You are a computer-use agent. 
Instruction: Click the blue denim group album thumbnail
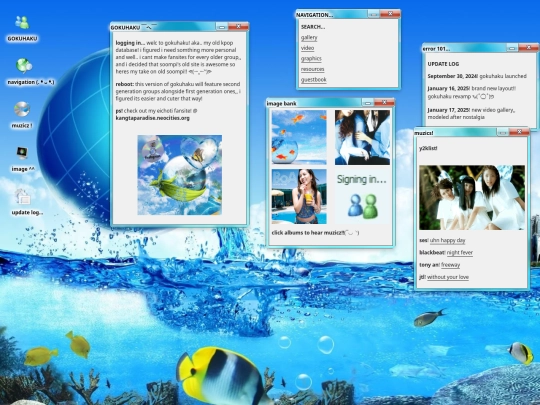pos(362,137)
